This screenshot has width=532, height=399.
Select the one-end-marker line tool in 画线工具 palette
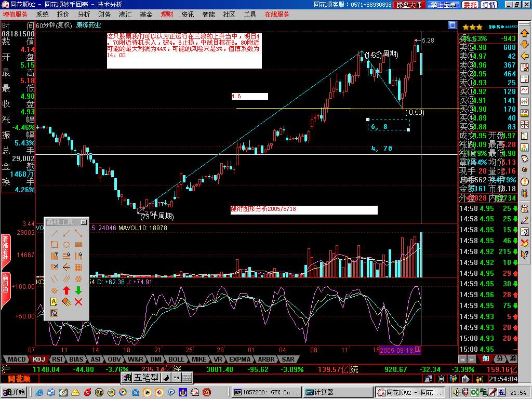coord(66,233)
